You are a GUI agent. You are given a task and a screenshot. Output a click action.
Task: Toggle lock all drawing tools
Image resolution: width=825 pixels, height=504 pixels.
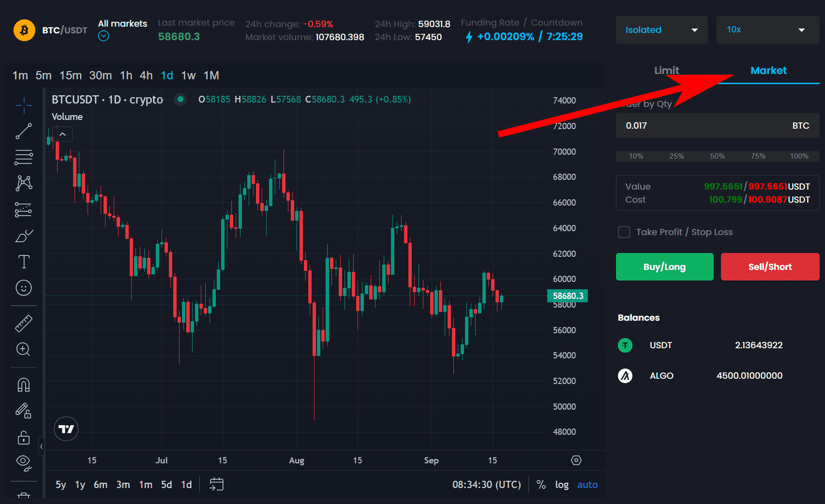[24, 437]
